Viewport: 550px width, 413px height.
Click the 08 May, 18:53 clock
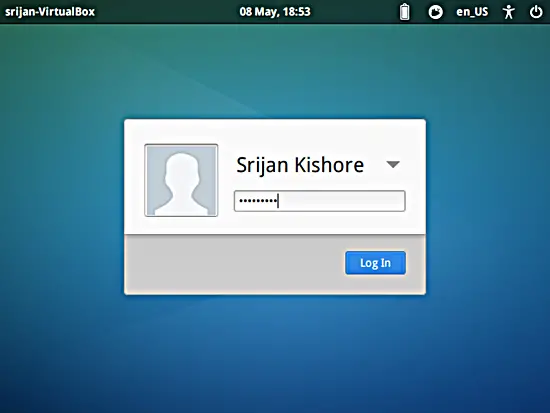click(275, 12)
